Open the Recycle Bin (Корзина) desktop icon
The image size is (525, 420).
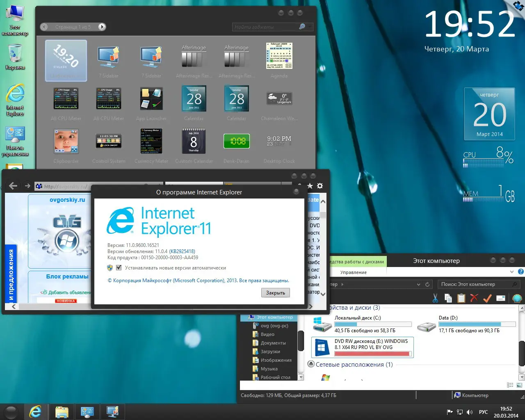tap(15, 56)
